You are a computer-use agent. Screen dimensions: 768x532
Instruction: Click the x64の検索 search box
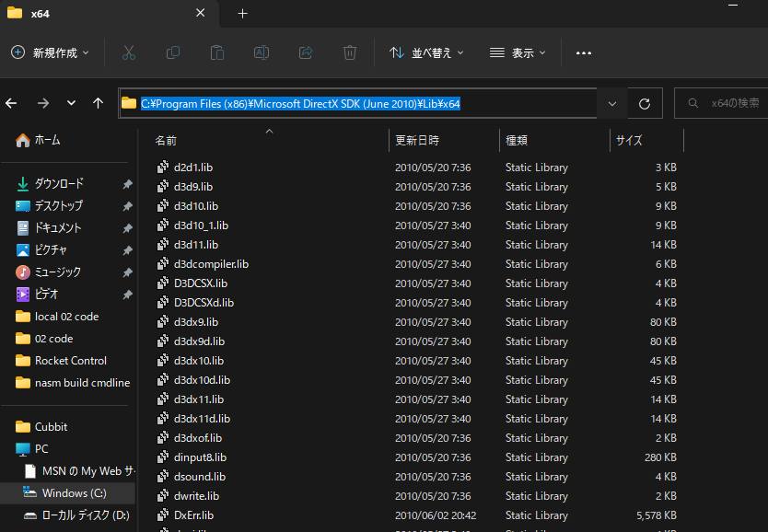pos(721,103)
